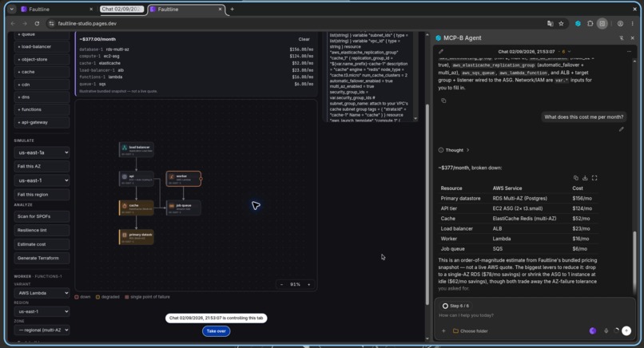The image size is (644, 348).
Task: Add a cache component from palette
Action: click(42, 72)
